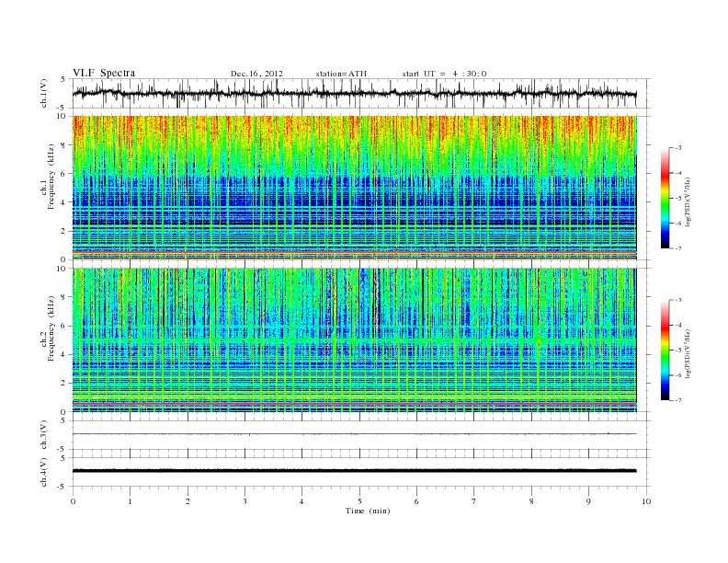Click the "9" time axis tick label
This screenshot has width=728, height=563.
[588, 501]
